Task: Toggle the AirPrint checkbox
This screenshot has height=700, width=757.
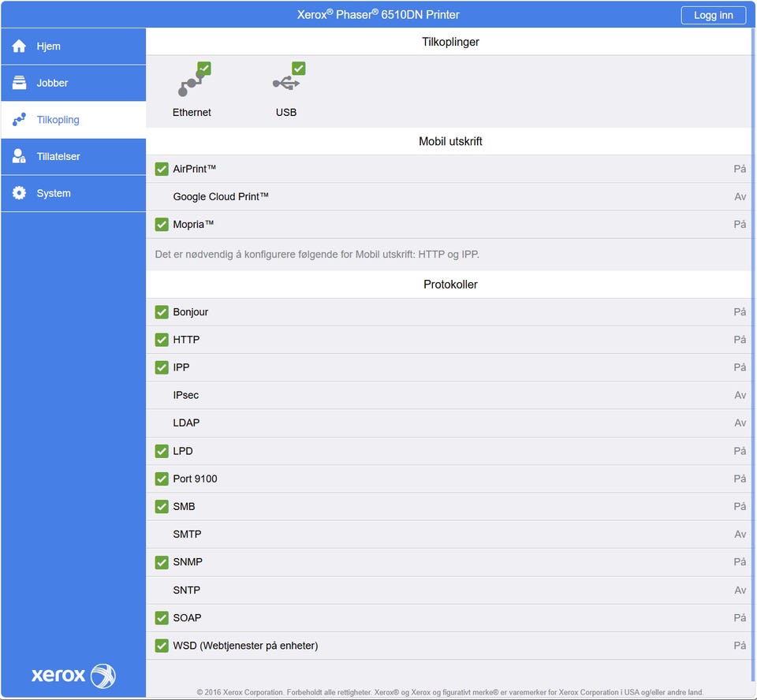Action: point(162,169)
